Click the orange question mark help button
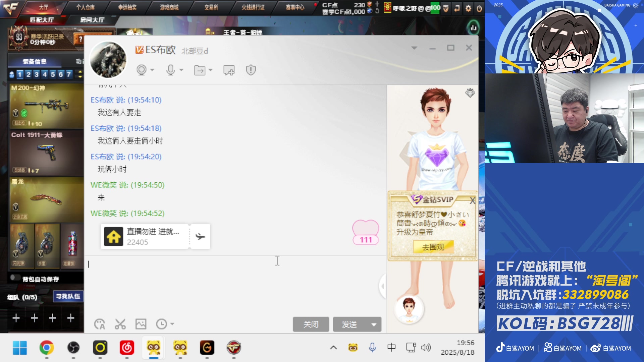 [x=80, y=39]
